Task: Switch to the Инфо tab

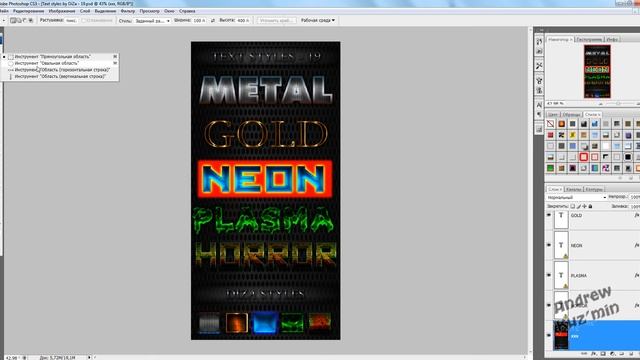Action: click(612, 40)
